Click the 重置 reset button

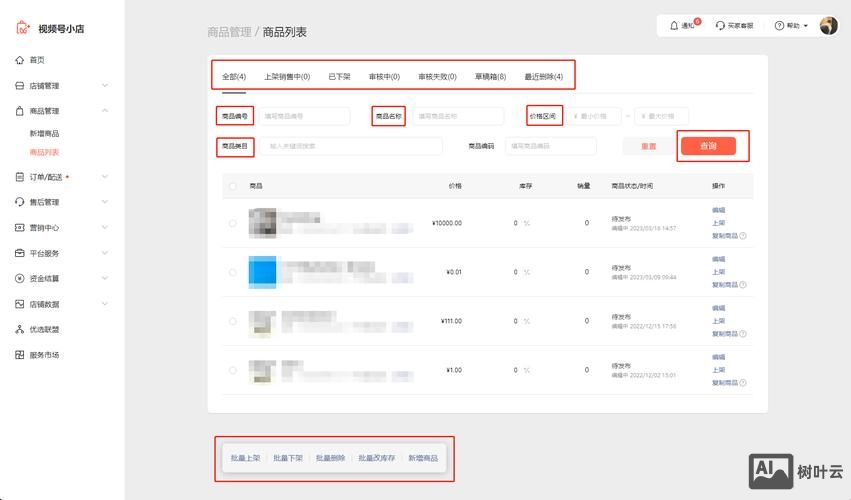pyautogui.click(x=649, y=146)
